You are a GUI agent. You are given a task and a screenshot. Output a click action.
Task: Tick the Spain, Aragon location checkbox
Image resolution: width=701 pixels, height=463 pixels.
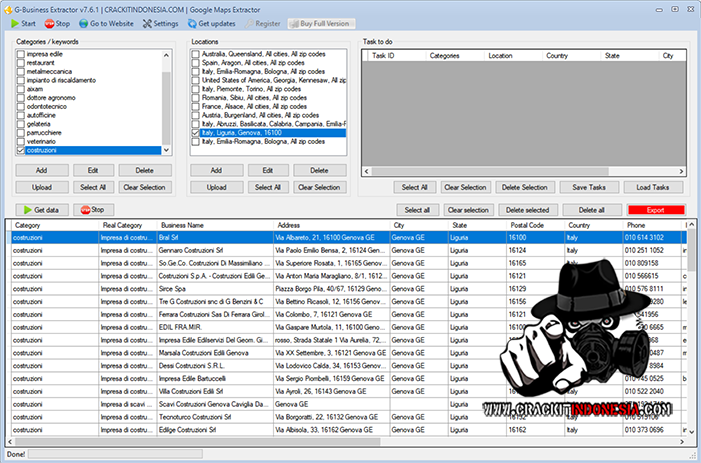(195, 62)
